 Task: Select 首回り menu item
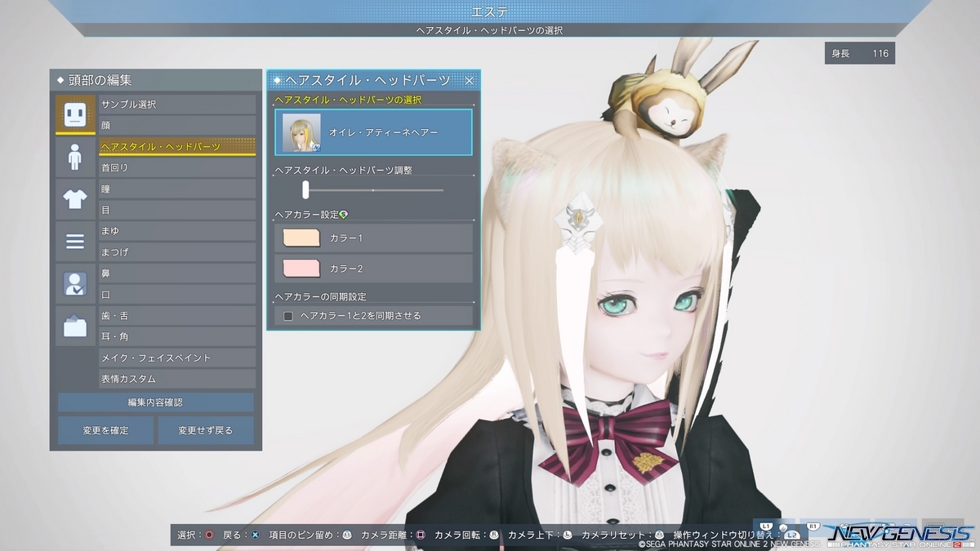(x=177, y=168)
